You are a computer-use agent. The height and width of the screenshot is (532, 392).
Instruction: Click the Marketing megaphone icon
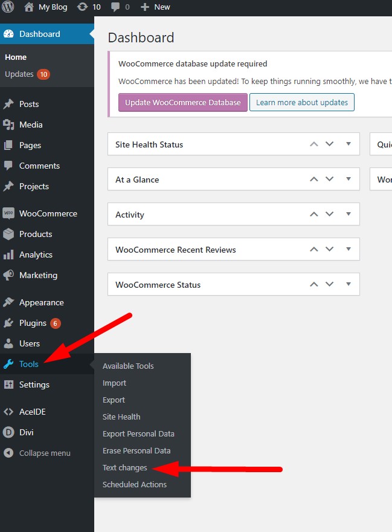pyautogui.click(x=8, y=275)
